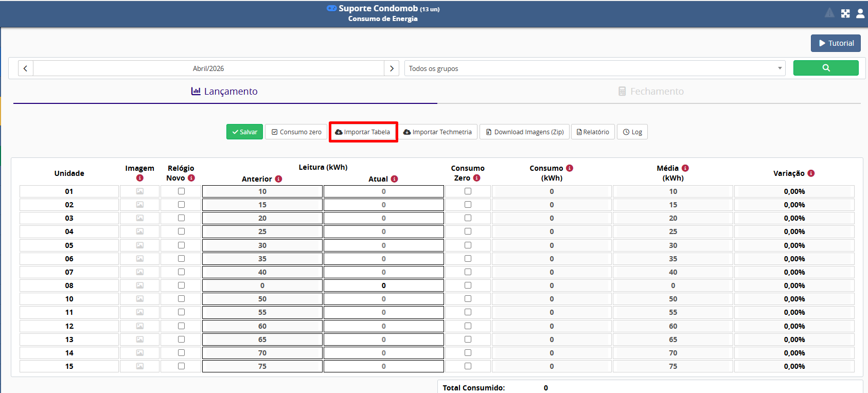Viewport: 868px width, 393px height.
Task: Open image icon for unit 08
Action: 140,285
